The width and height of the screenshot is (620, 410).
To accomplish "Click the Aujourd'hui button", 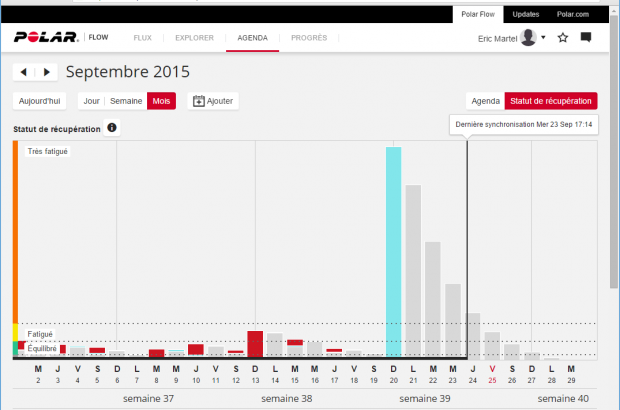I will tap(41, 101).
